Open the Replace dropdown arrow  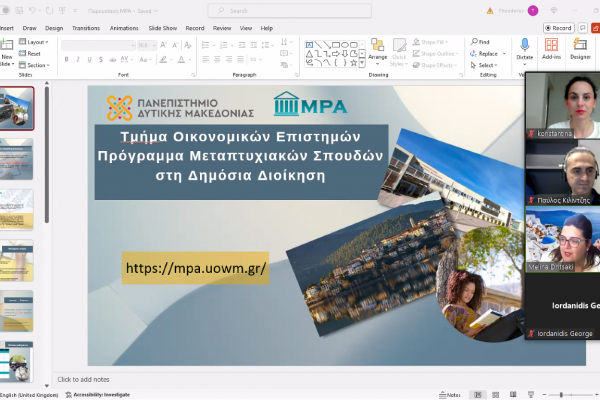tap(504, 54)
